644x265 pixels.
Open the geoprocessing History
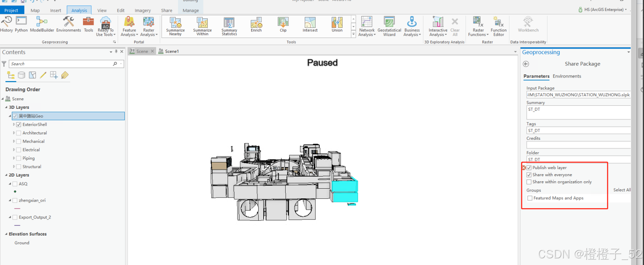(6, 24)
